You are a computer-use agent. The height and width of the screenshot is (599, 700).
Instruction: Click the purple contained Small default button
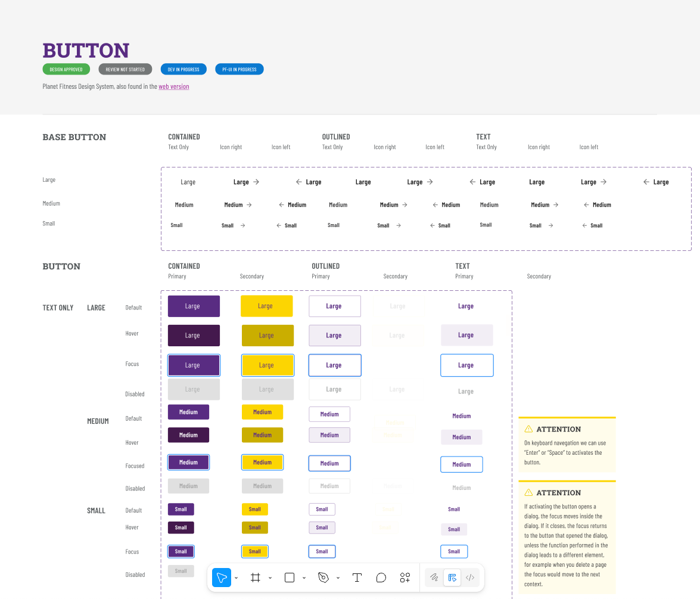(181, 509)
